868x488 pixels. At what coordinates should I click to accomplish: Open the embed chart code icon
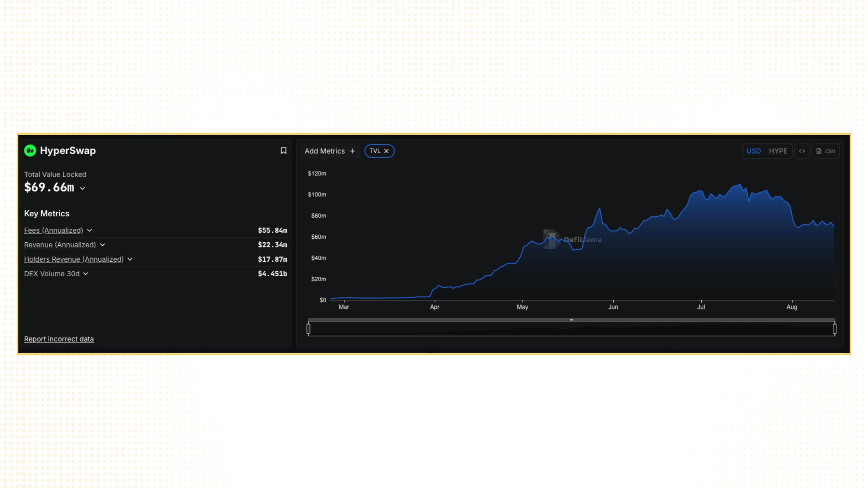[x=802, y=151]
